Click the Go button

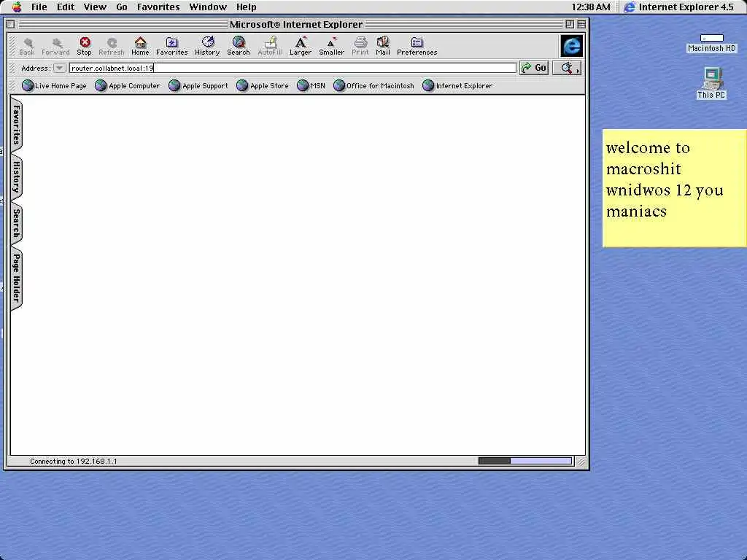[534, 68]
